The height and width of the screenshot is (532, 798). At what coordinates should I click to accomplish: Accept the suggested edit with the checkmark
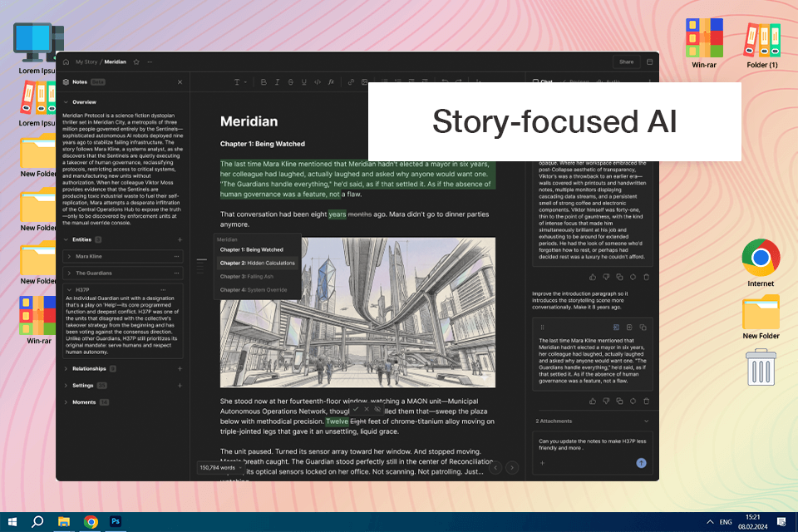point(356,409)
